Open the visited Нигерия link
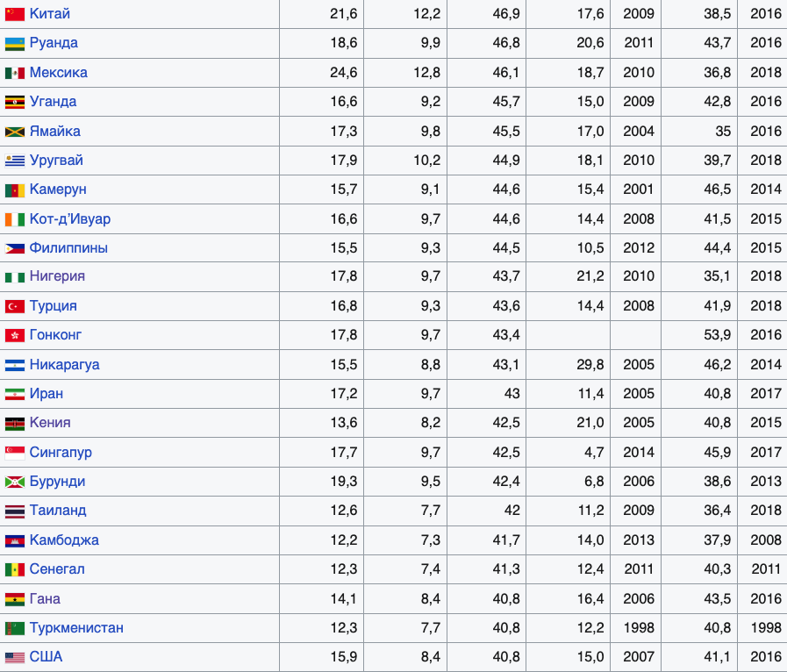Image resolution: width=787 pixels, height=672 pixels. pos(57,276)
